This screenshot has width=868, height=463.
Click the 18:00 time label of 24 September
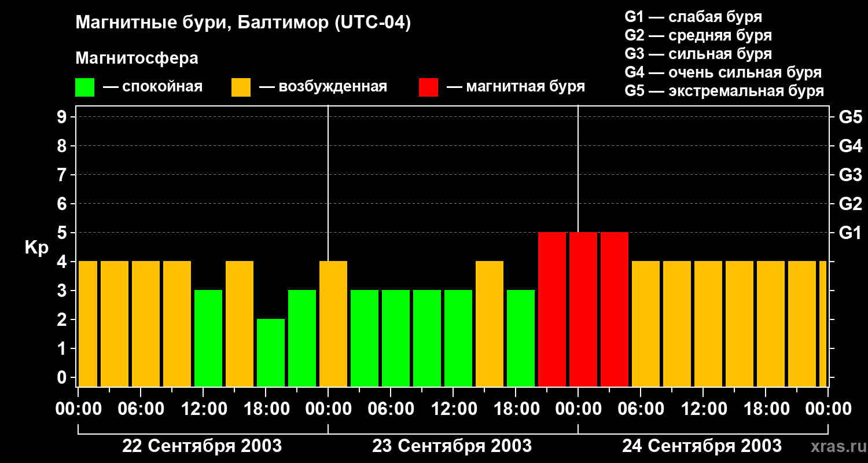(766, 409)
